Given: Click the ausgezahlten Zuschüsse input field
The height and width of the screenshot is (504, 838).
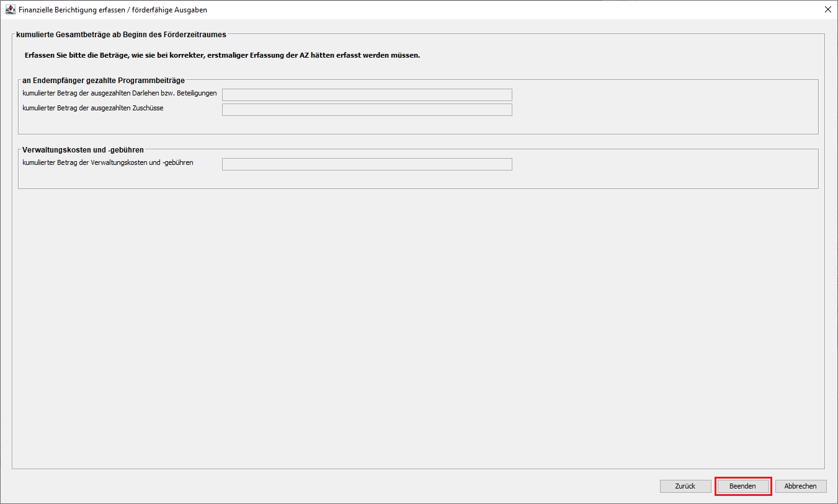Looking at the screenshot, I should click(x=367, y=110).
